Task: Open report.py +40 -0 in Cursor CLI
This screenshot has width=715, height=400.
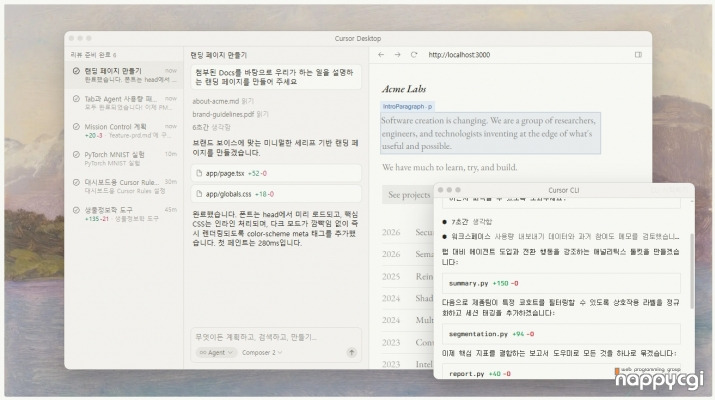Action: (561, 373)
